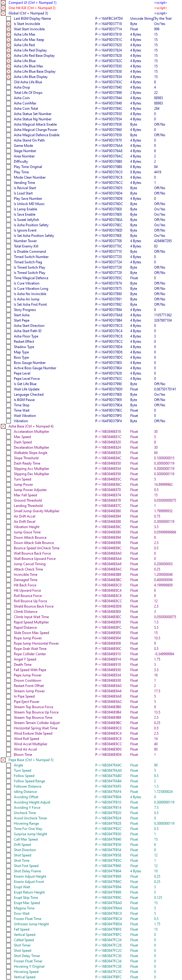Click the '2 Bytes' type of Total Life Of Drops
The height and width of the screenshot is (980, 182).
[136, 93]
